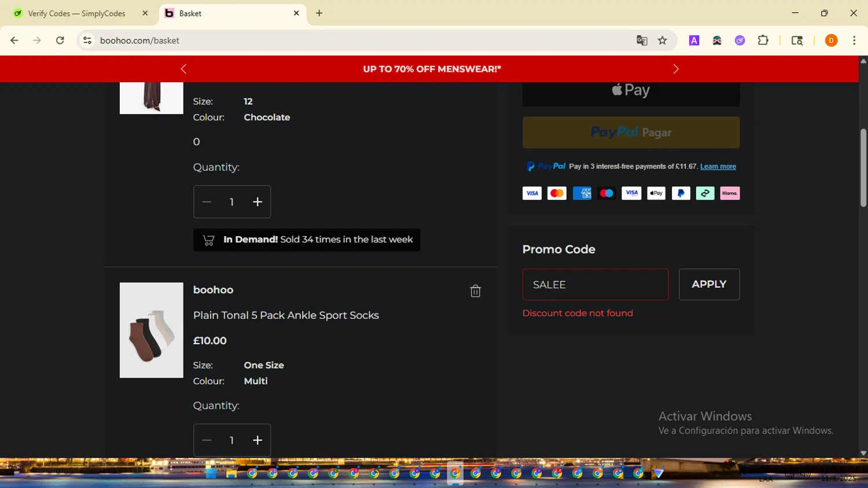Go forward in browser history

(x=37, y=41)
